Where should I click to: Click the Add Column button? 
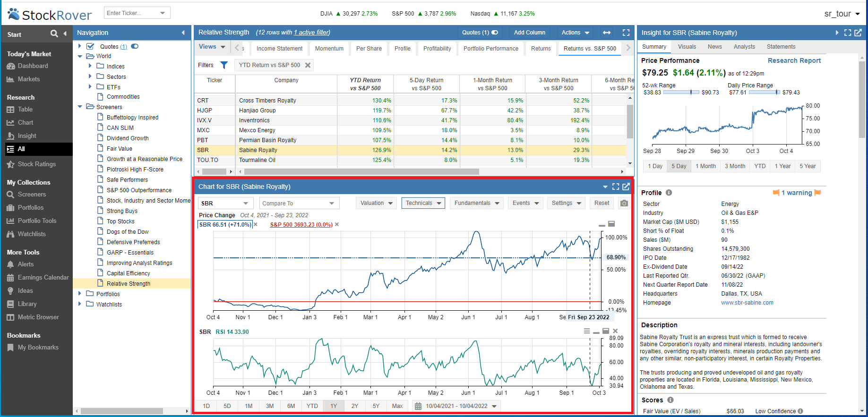[x=530, y=33]
